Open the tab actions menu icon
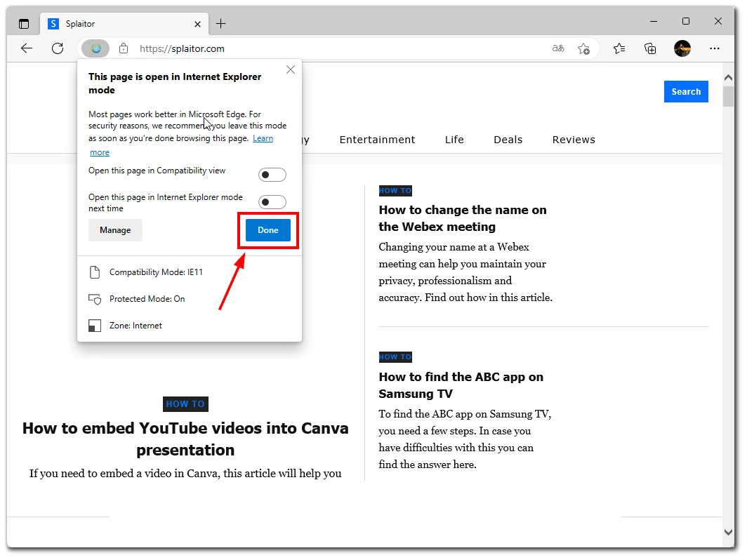 24,24
